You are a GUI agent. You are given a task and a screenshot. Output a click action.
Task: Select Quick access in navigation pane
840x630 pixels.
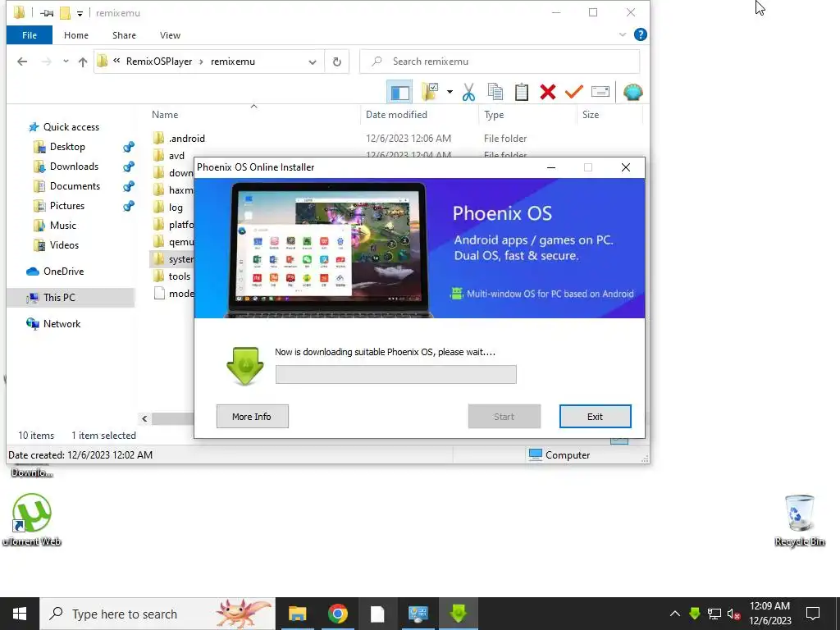(71, 127)
